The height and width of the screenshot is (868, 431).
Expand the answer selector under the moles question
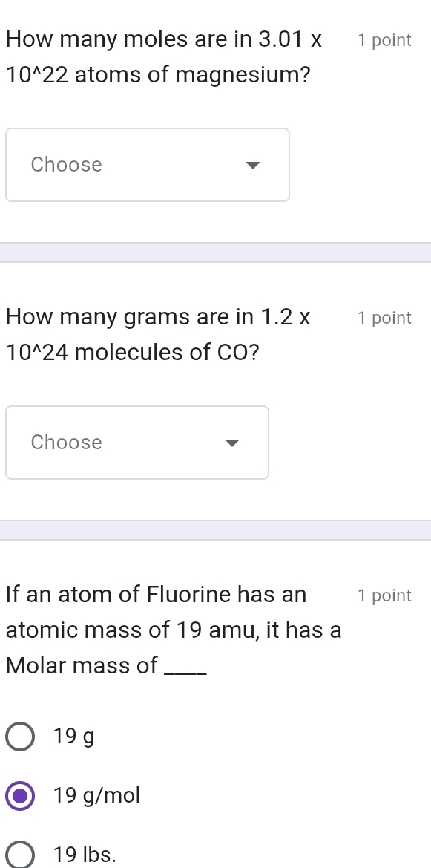click(x=147, y=165)
